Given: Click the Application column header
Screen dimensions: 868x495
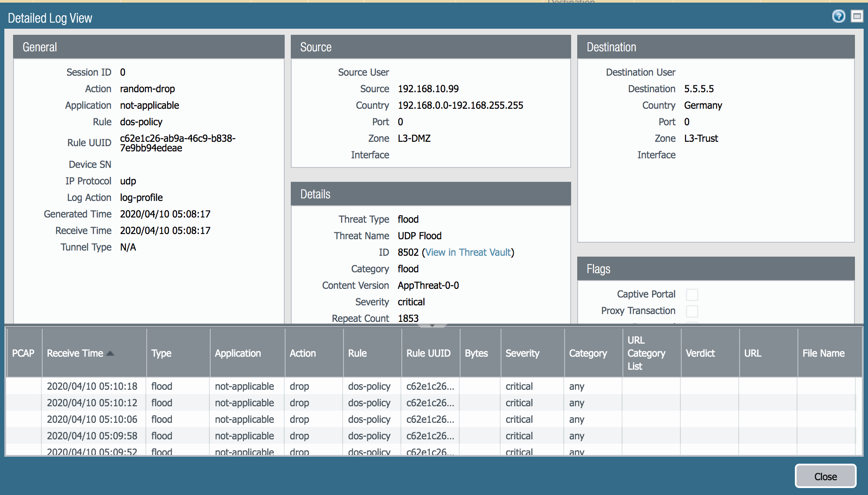Looking at the screenshot, I should (238, 353).
